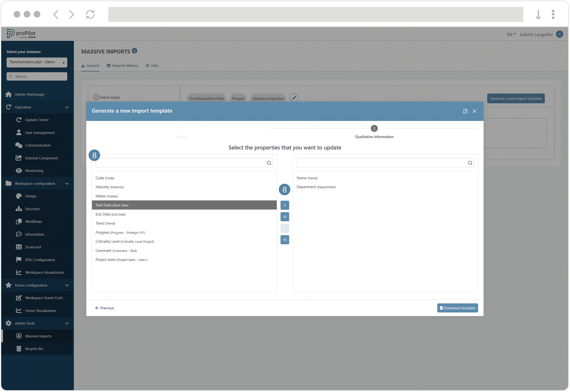570x392 pixels.
Task: Click the expand dialog icon in header
Action: point(465,111)
